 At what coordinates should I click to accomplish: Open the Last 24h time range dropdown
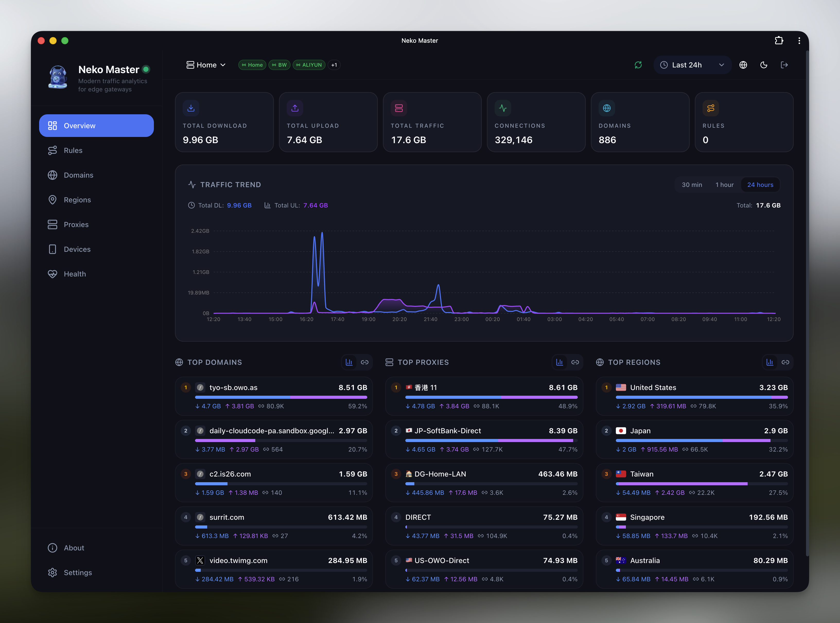coord(692,65)
